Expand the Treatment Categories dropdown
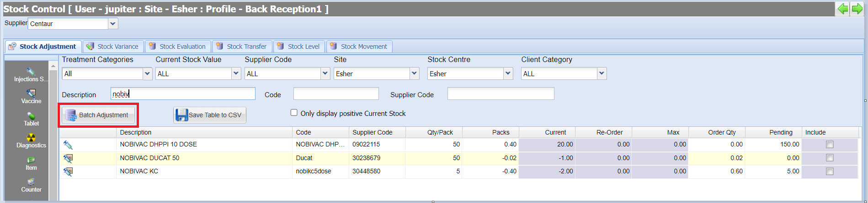 (x=147, y=73)
